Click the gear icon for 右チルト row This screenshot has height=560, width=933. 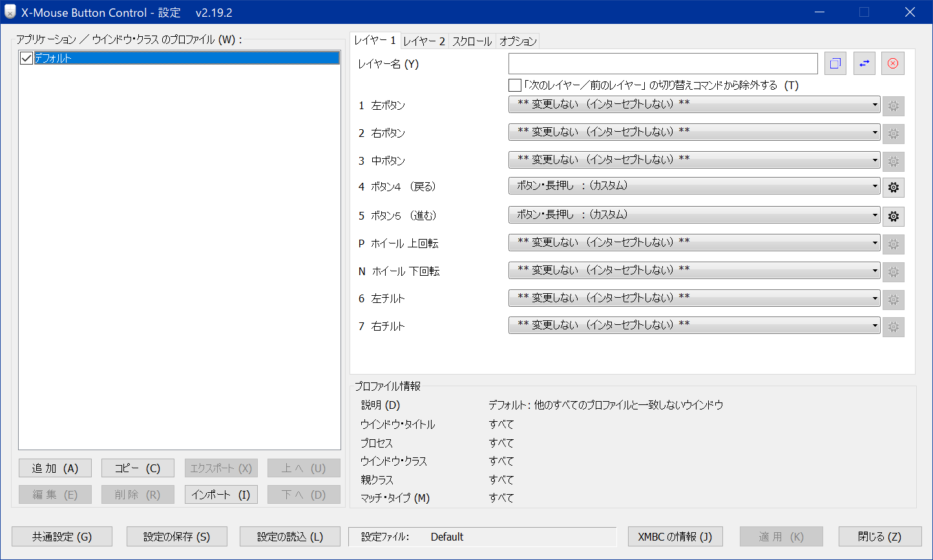894,327
